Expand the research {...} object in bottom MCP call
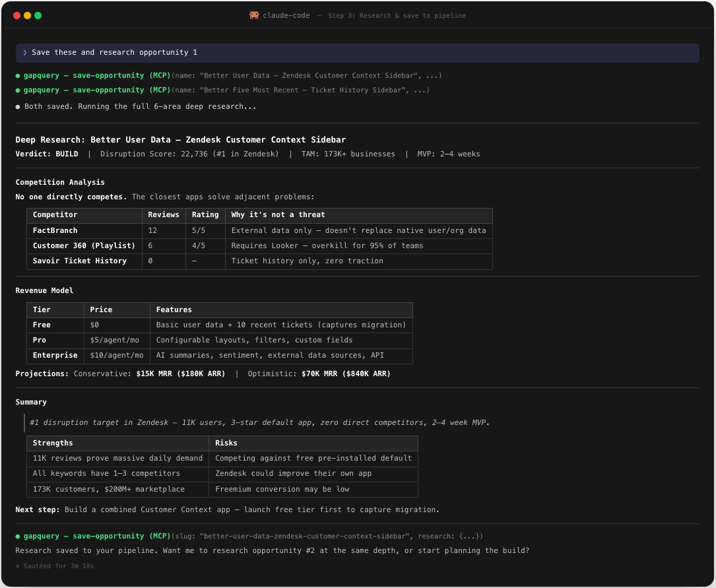 [x=471, y=536]
